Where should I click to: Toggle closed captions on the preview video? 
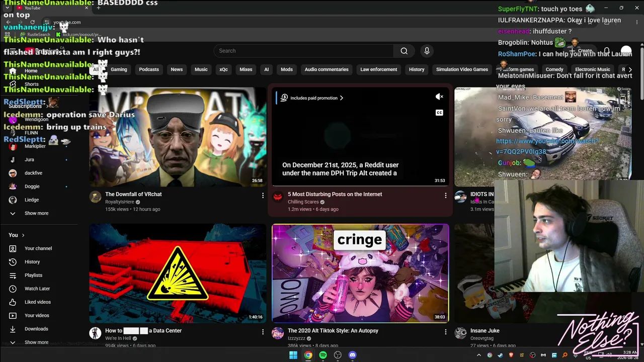[x=439, y=113]
